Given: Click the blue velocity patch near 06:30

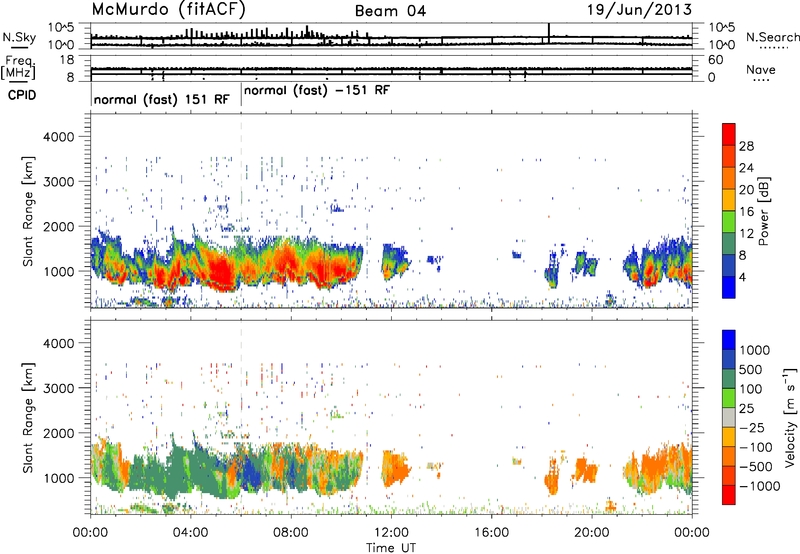Looking at the screenshot, I should (x=251, y=472).
